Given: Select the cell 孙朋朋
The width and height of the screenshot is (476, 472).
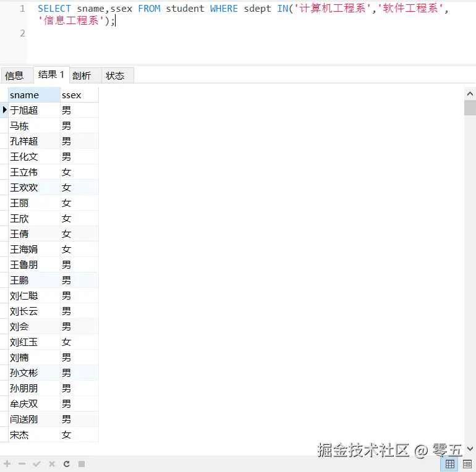Looking at the screenshot, I should coord(34,388).
